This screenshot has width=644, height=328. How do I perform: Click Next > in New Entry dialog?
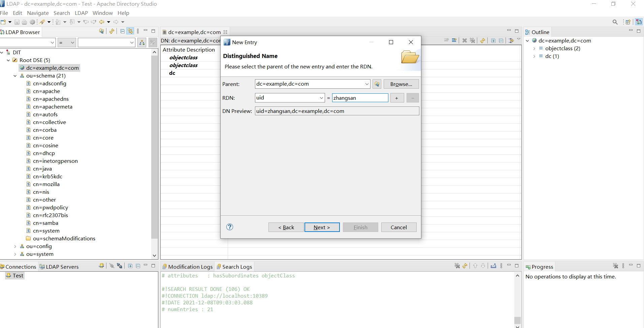pyautogui.click(x=322, y=227)
